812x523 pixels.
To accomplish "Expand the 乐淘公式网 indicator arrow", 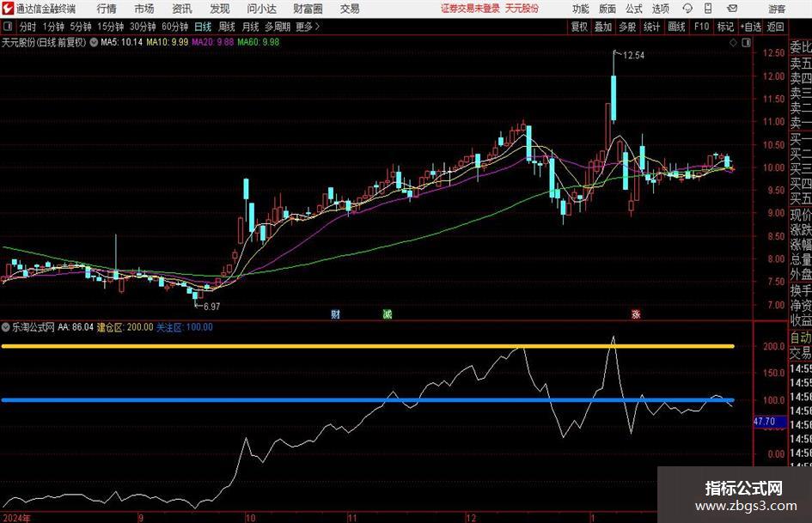I will tap(6, 327).
